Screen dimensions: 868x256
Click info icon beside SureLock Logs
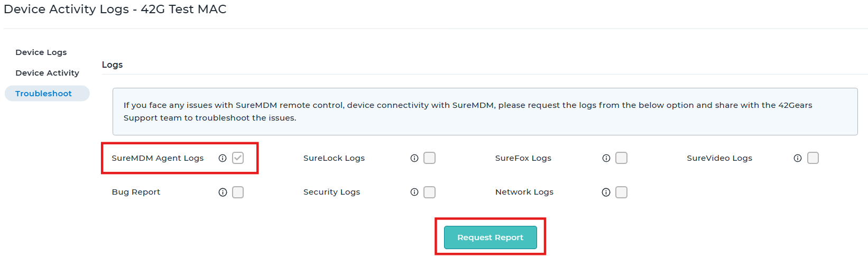(x=414, y=158)
